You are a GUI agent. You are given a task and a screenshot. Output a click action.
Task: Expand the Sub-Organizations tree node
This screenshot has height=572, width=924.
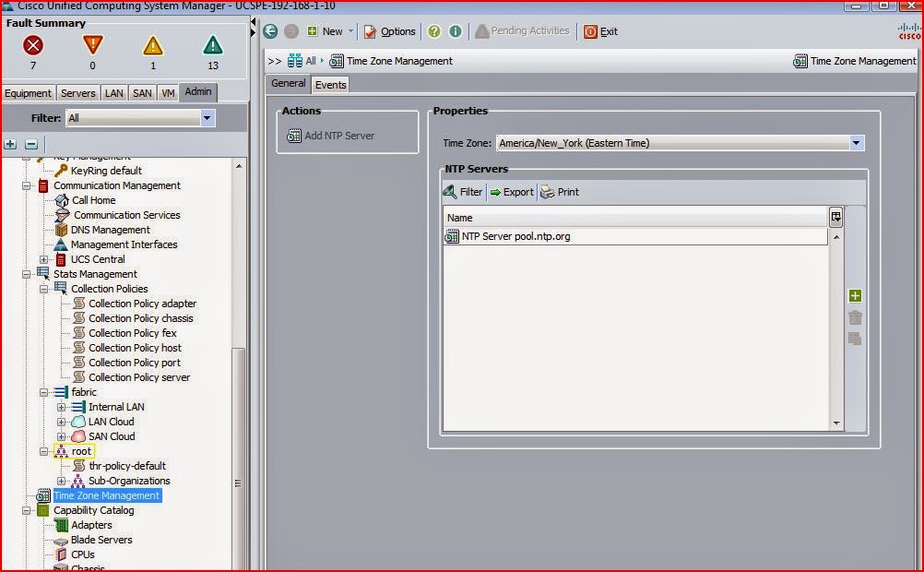[x=62, y=481]
